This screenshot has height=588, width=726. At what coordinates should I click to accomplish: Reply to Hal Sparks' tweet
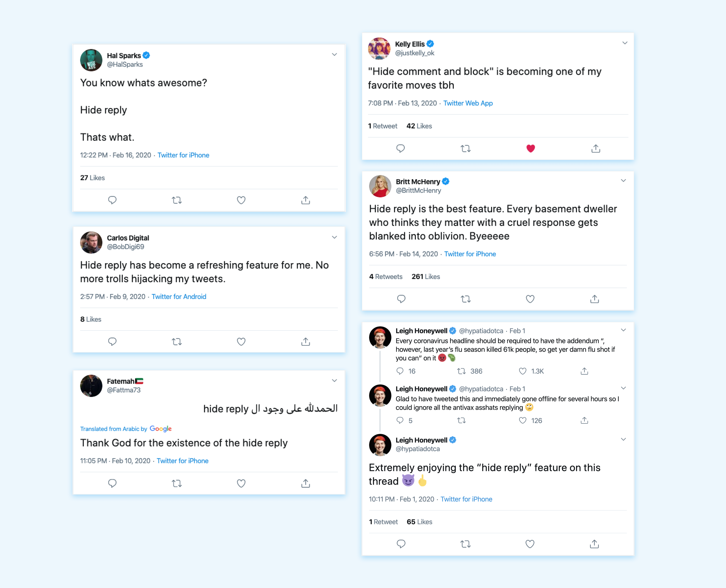(x=112, y=200)
